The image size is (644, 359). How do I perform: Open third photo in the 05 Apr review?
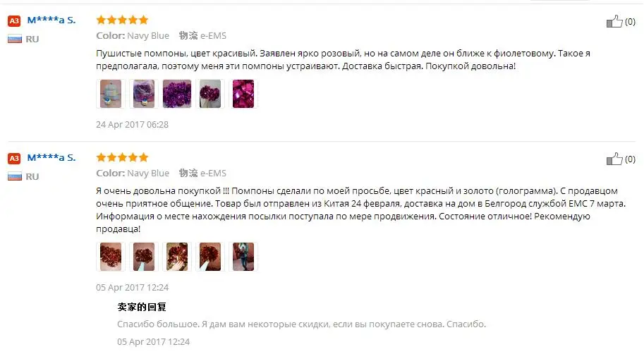[x=177, y=257]
